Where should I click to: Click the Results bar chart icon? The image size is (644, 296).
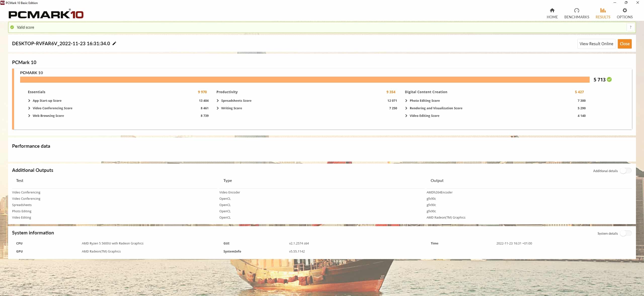[603, 10]
